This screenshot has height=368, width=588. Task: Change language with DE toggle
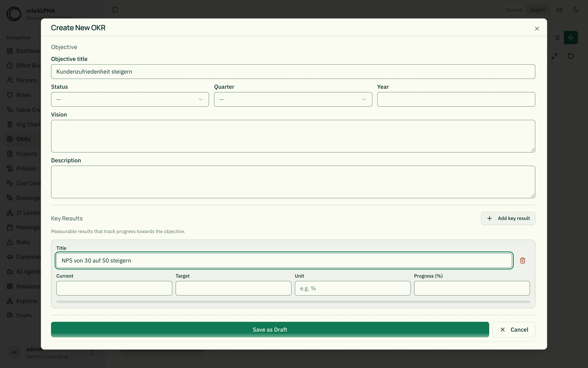tap(559, 10)
